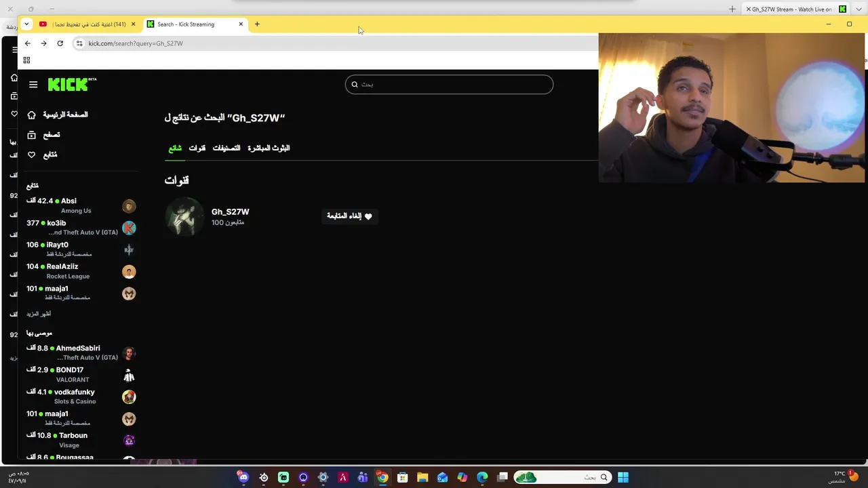Reload the page with refresh icon
The width and height of the screenshot is (868, 488).
point(60,43)
